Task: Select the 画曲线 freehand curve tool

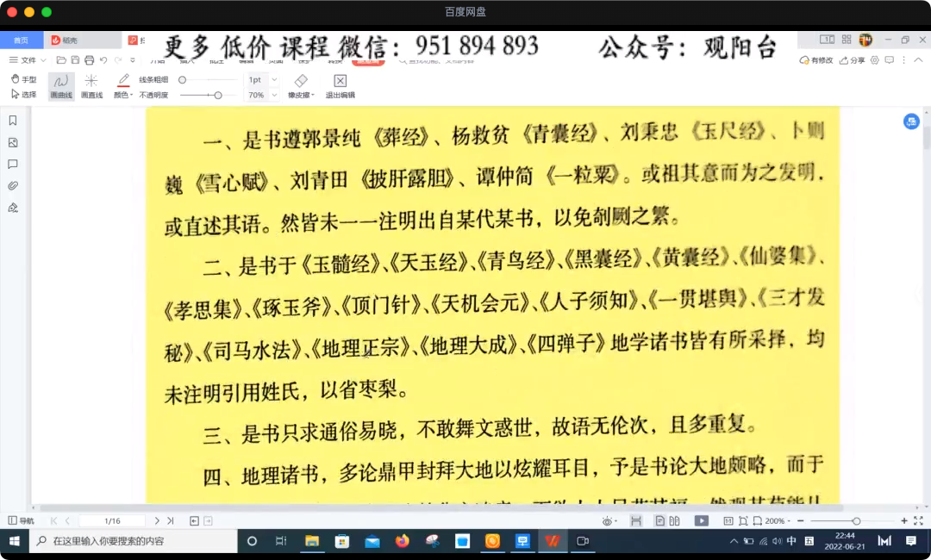Action: point(60,85)
